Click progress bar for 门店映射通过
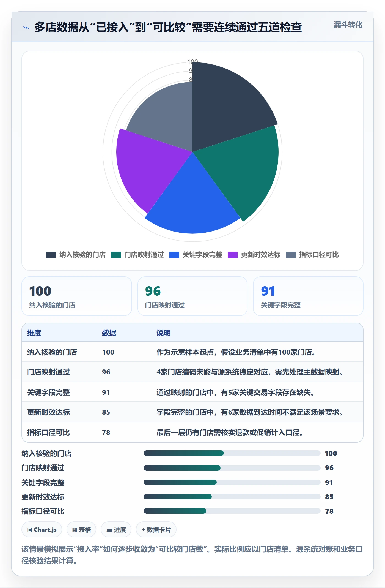This screenshot has width=385, height=588. tap(232, 468)
